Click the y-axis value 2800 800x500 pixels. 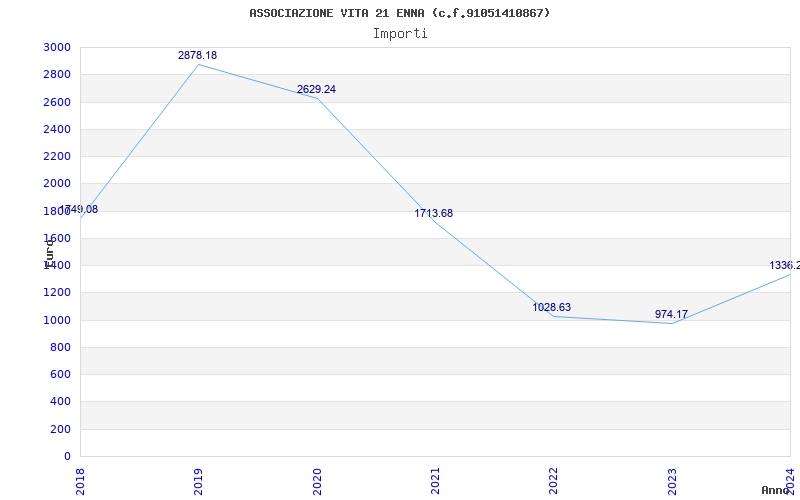point(57,74)
